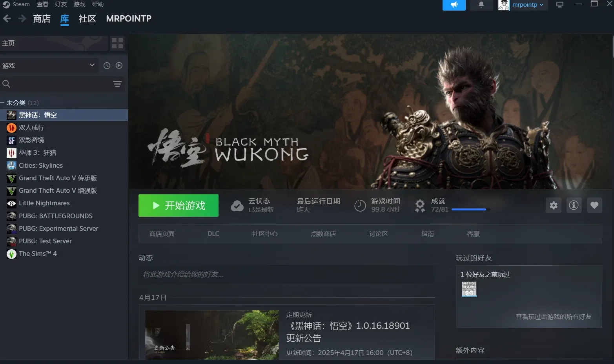Go to 库 tab

pos(64,18)
